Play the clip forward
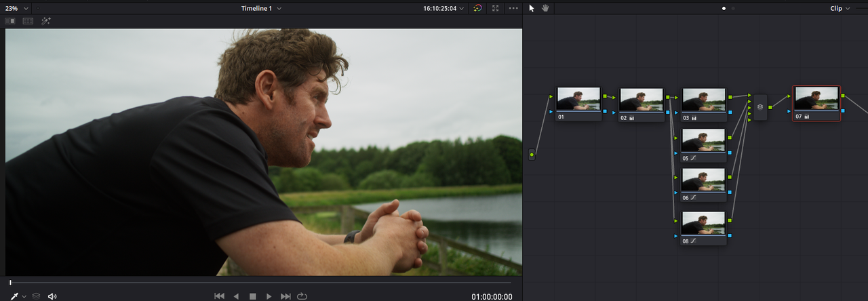This screenshot has height=301, width=868. [x=269, y=296]
